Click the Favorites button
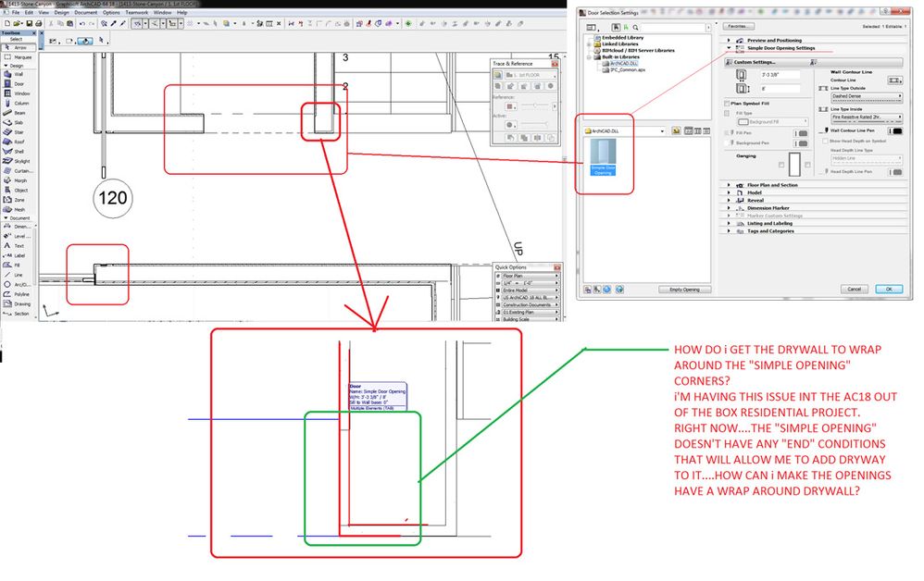Viewport: 924px width, 581px height. [x=738, y=27]
